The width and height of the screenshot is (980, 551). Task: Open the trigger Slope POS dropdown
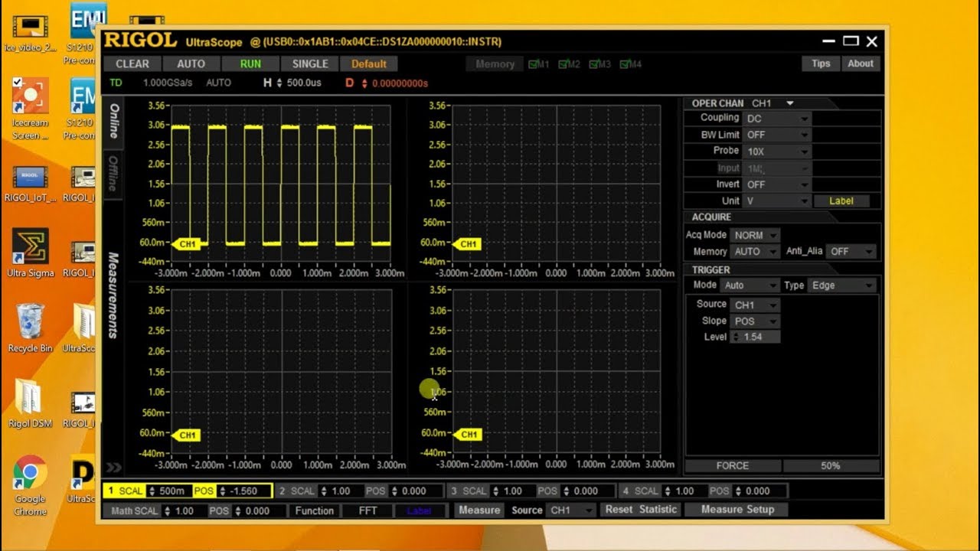755,321
